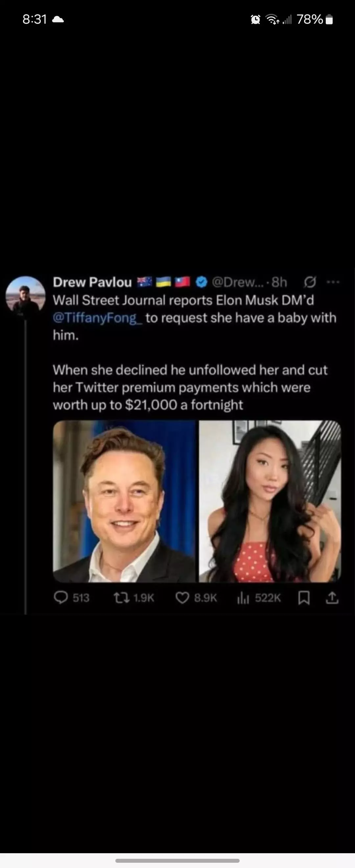Tap the alarm clock icon in status bar
The width and height of the screenshot is (355, 868).
coord(256,19)
